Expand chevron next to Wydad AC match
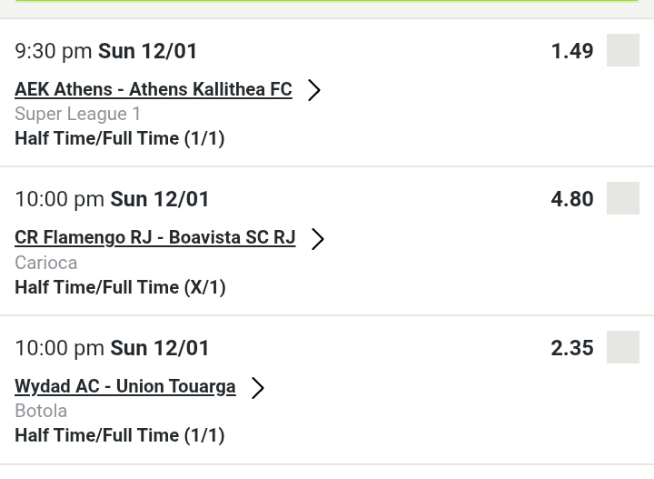The image size is (654, 479). [x=259, y=387]
